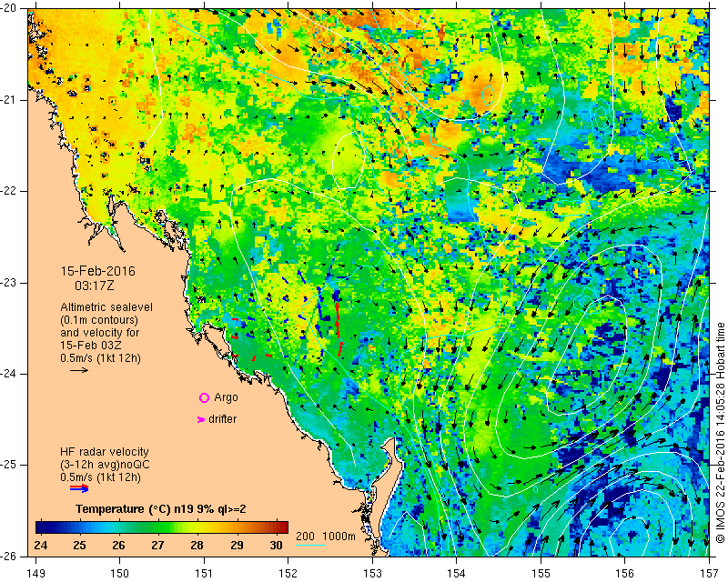The width and height of the screenshot is (728, 582).
Task: Click the latitude axis label -21
Action: [9, 100]
